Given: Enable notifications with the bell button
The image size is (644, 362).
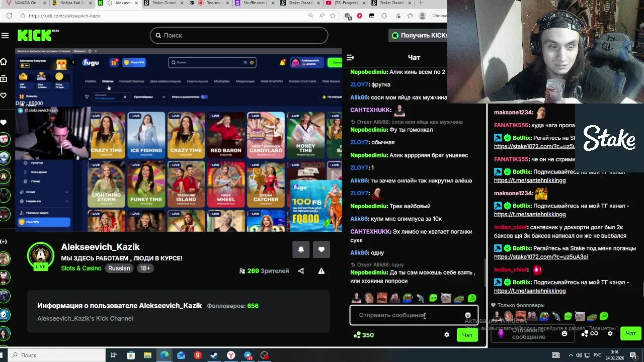Looking at the screenshot, I should [x=301, y=249].
